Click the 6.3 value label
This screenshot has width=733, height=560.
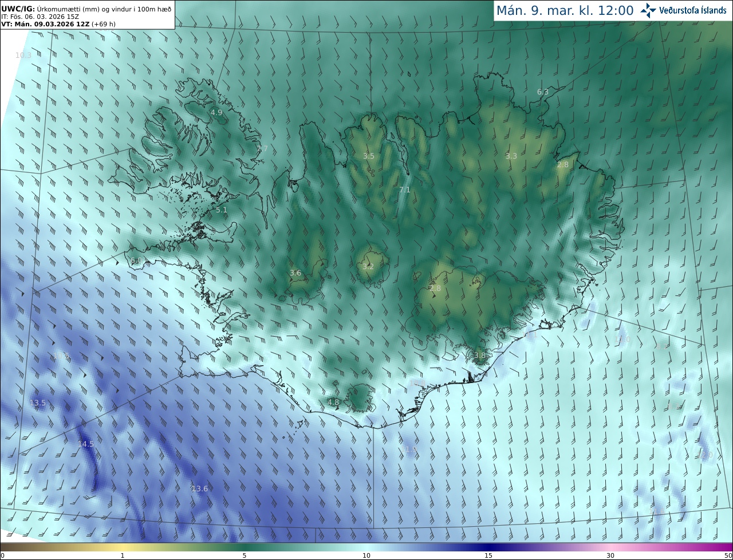[543, 92]
